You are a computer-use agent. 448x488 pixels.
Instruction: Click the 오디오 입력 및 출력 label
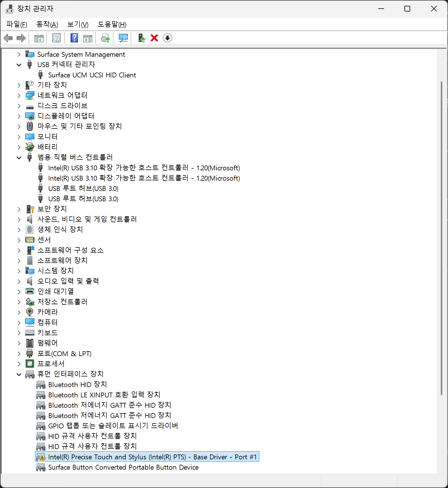click(x=68, y=281)
